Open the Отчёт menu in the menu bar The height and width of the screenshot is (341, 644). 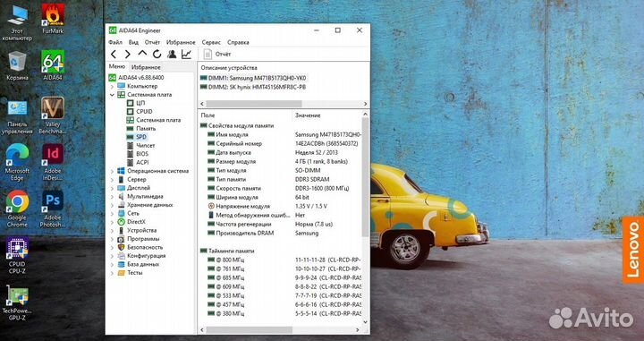coord(152,42)
